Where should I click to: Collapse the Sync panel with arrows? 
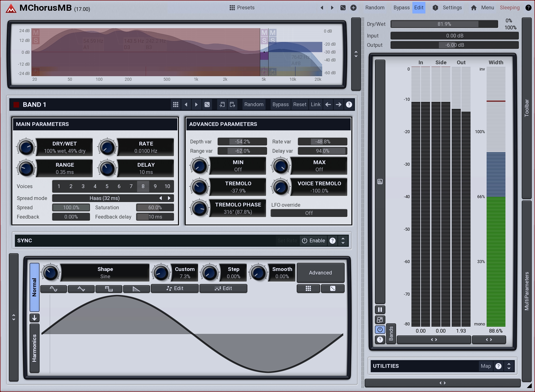pyautogui.click(x=343, y=241)
